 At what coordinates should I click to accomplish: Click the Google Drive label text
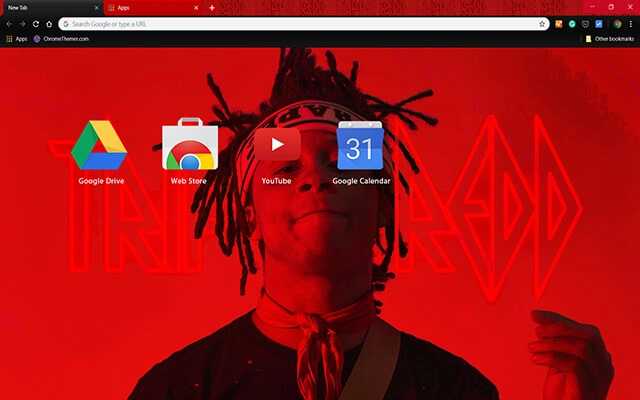tap(101, 181)
